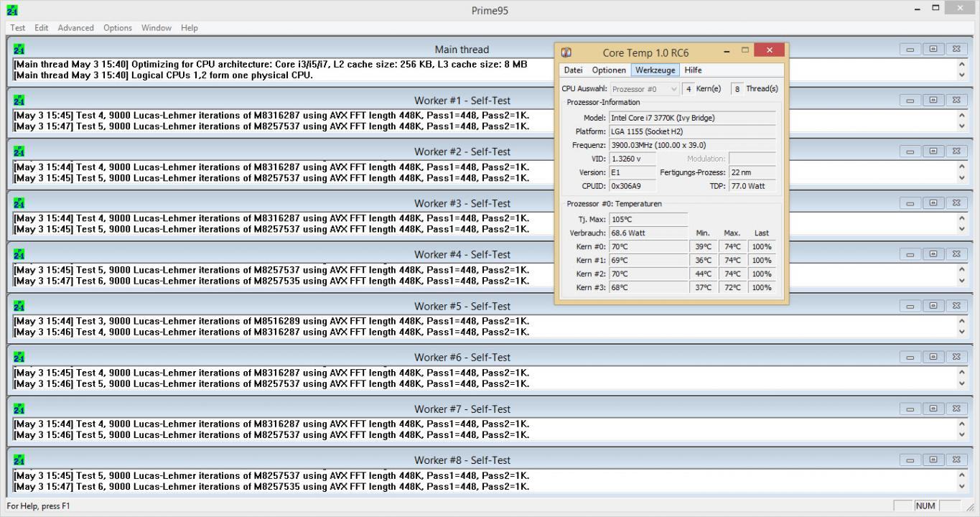
Task: Open Datei menu in Core Temp
Action: [573, 70]
